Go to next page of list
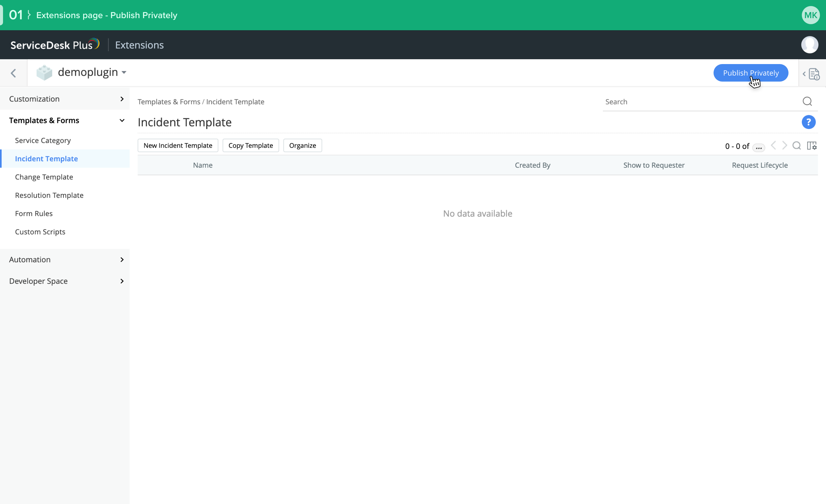This screenshot has width=826, height=504. [785, 145]
